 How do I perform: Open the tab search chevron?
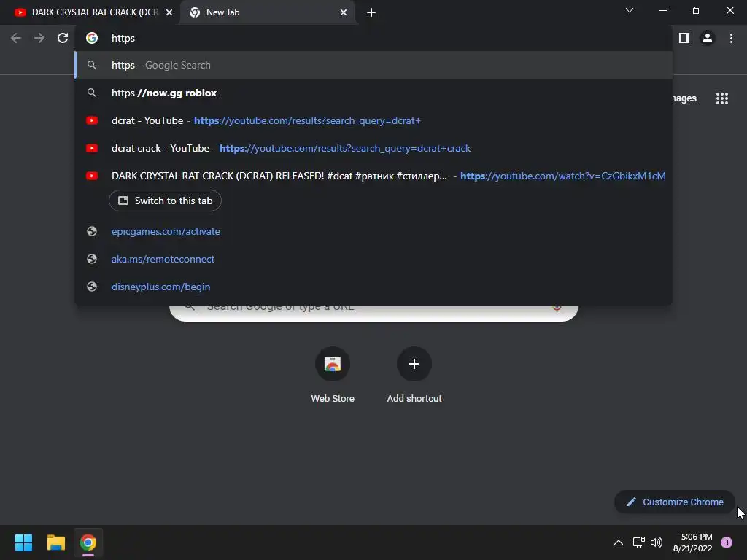click(630, 10)
